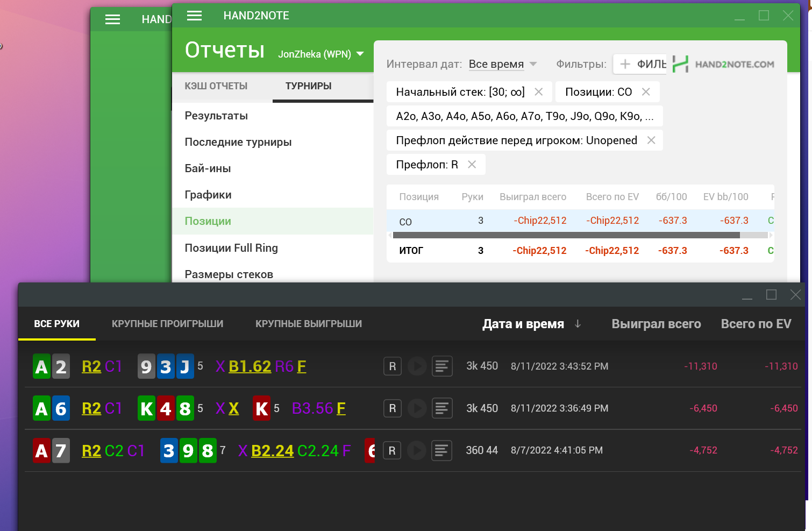The image size is (812, 531).
Task: Click date 8/7/2022 4:41:05 PM
Action: (x=557, y=450)
